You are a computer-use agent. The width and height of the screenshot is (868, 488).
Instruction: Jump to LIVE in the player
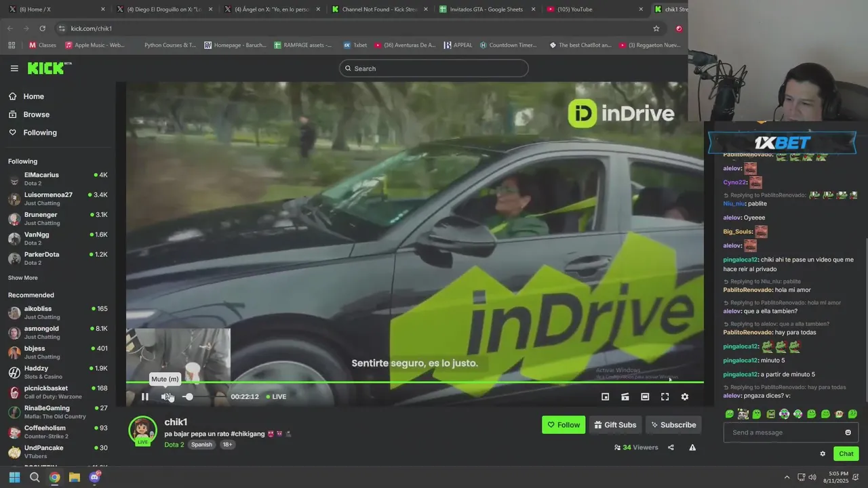tap(276, 396)
